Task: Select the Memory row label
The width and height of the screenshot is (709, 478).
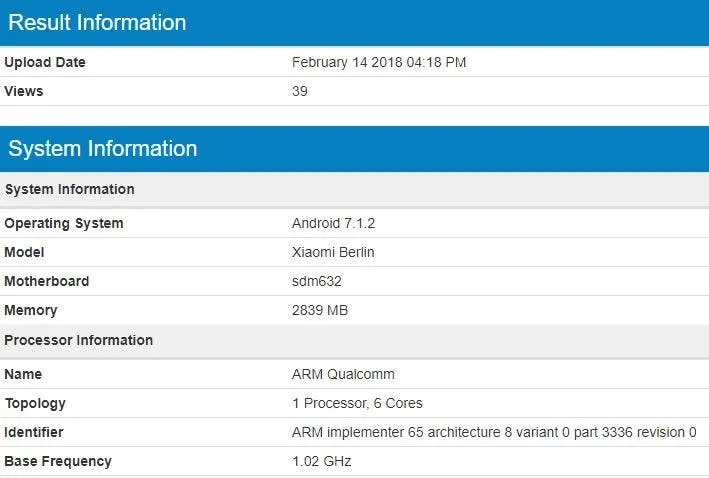Action: pos(31,310)
